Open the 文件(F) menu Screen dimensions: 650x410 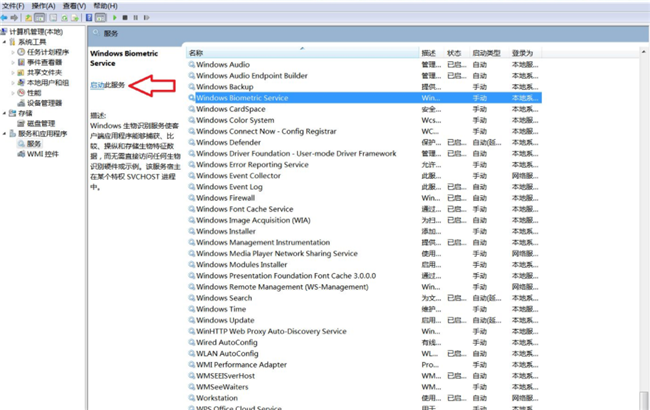[15, 5]
